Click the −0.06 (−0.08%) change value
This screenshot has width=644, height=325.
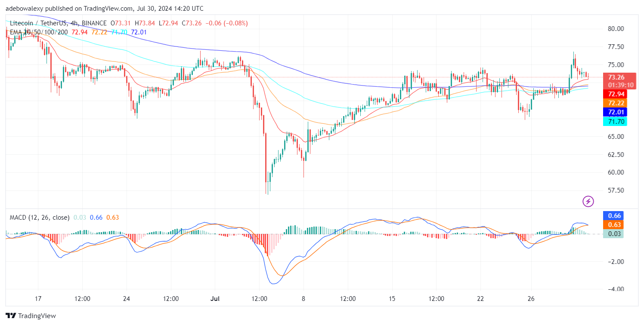click(226, 23)
